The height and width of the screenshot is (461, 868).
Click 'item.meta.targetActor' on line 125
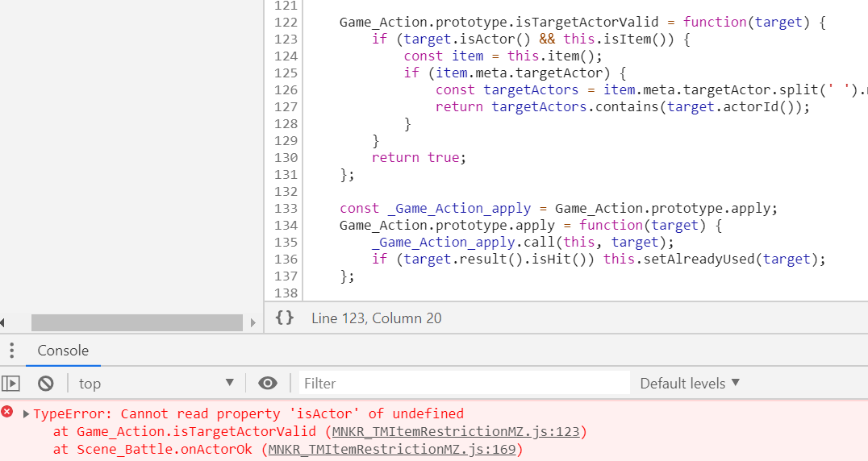(520, 73)
